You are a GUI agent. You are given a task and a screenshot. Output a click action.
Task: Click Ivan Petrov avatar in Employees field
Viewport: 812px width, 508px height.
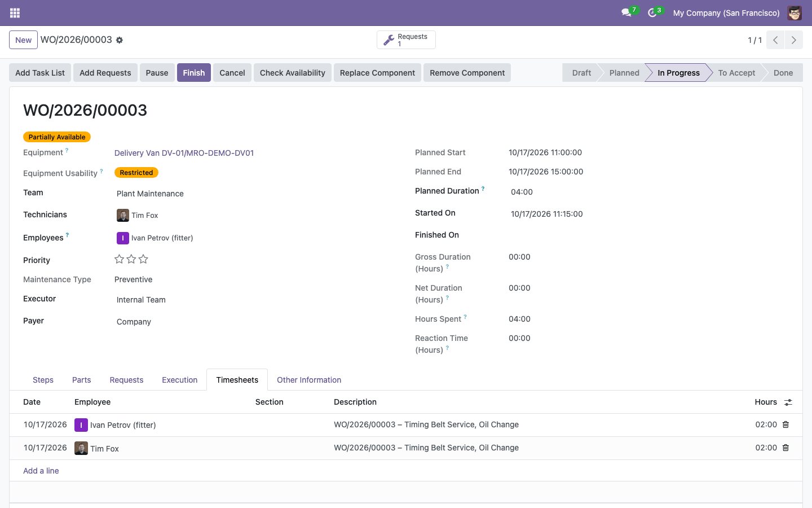tap(123, 238)
